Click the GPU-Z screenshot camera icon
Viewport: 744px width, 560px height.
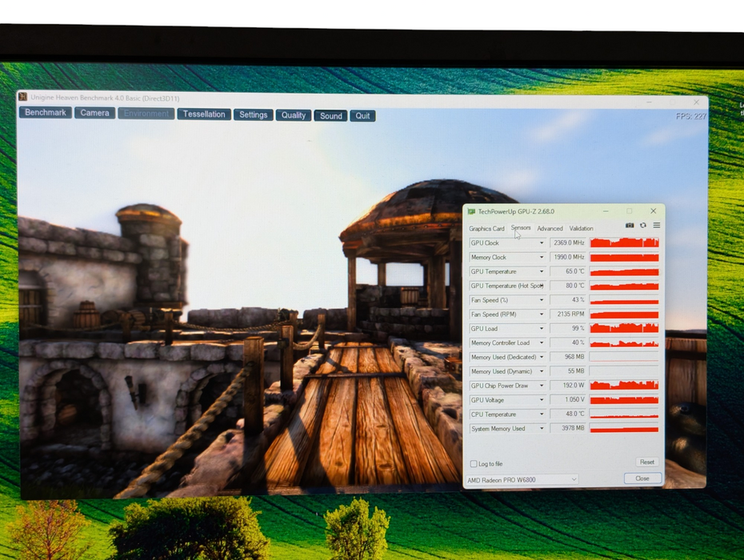(x=630, y=226)
